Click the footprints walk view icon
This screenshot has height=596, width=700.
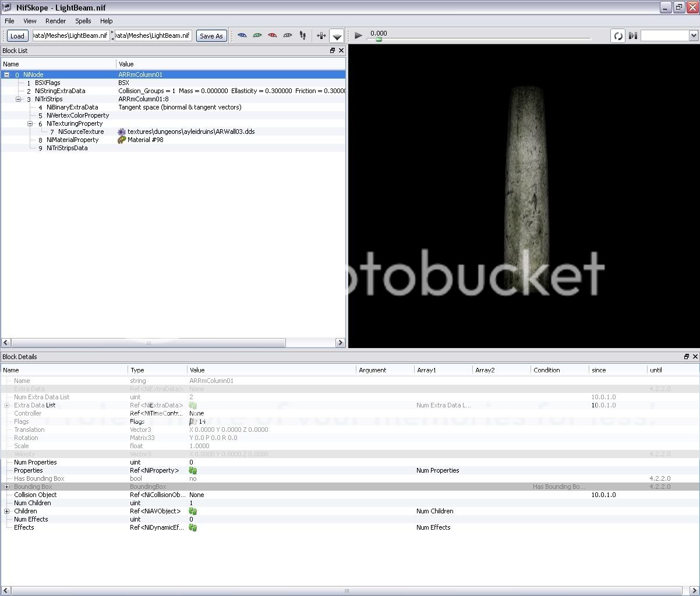303,36
